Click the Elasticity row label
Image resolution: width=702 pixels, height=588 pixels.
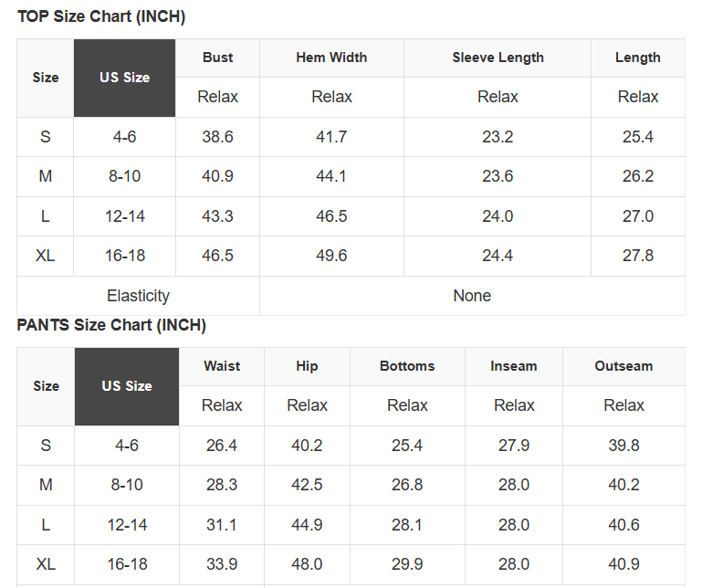(138, 296)
